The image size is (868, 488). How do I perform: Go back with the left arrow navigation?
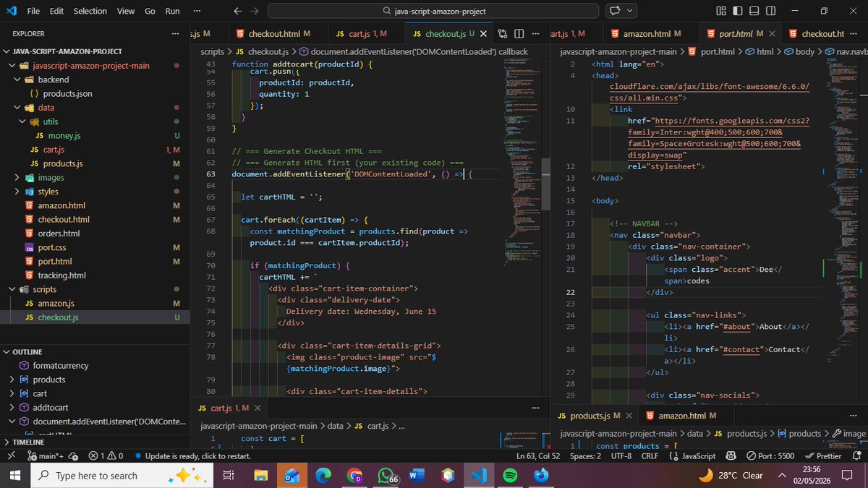pyautogui.click(x=237, y=11)
